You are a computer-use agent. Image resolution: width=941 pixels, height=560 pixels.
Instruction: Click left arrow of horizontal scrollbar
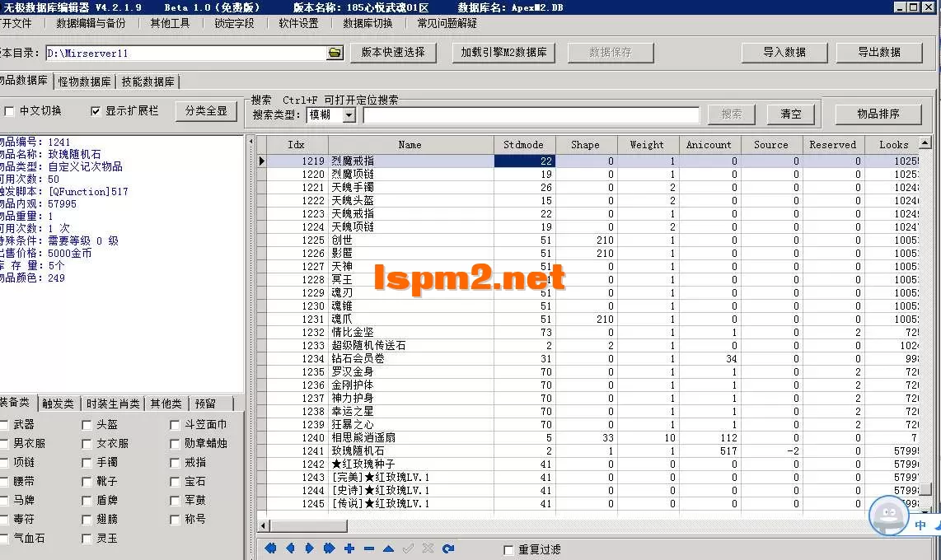264,526
